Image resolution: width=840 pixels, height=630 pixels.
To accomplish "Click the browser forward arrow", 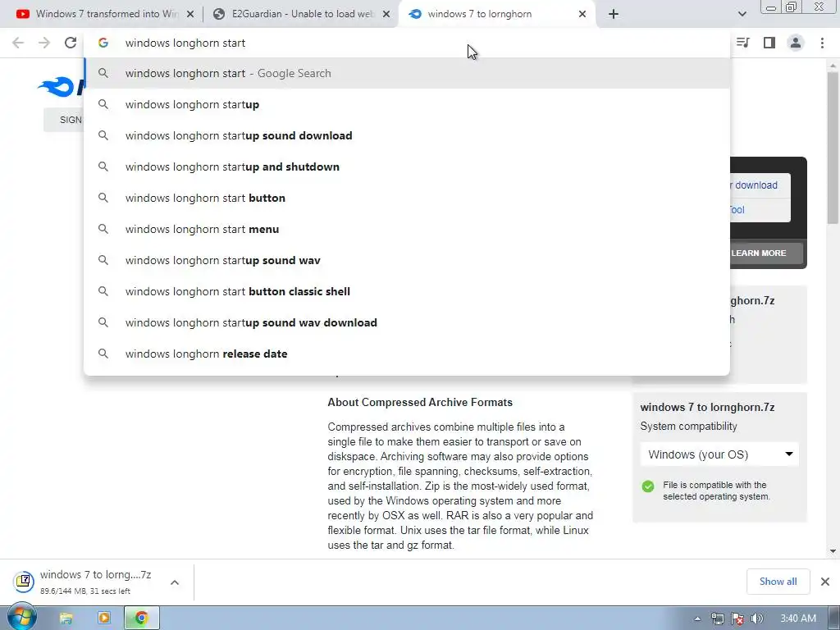I will click(x=44, y=43).
